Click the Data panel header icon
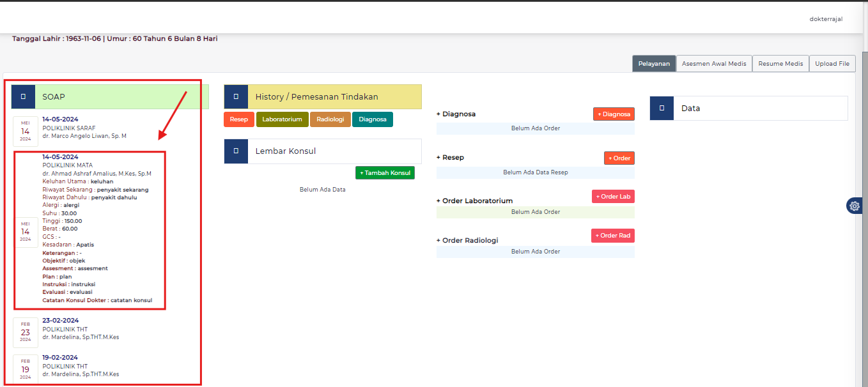 point(662,108)
